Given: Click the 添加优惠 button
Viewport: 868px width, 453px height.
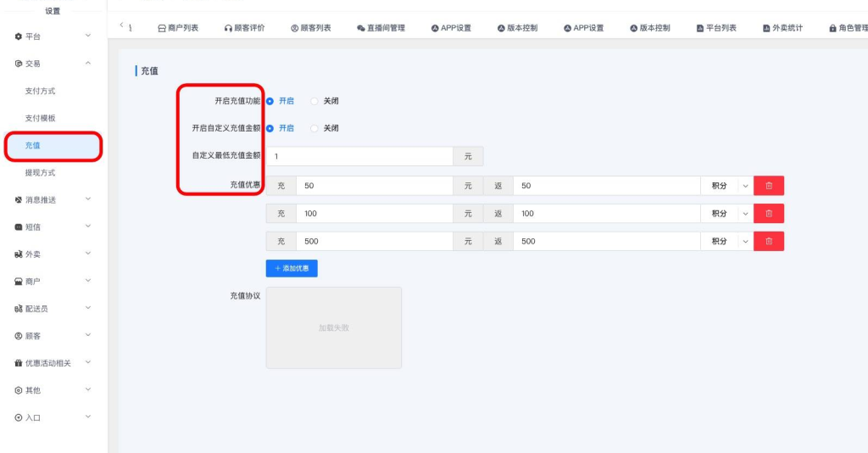Looking at the screenshot, I should click(x=292, y=268).
